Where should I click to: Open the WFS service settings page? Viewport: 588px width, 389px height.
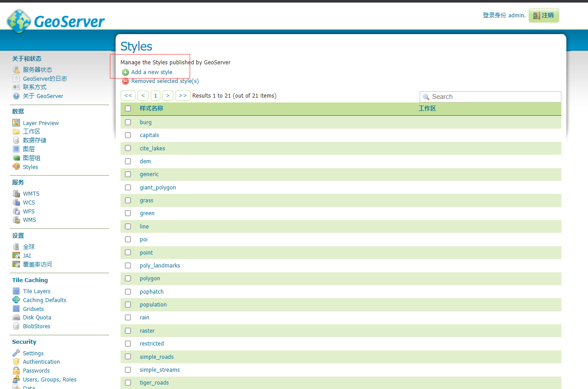(29, 211)
